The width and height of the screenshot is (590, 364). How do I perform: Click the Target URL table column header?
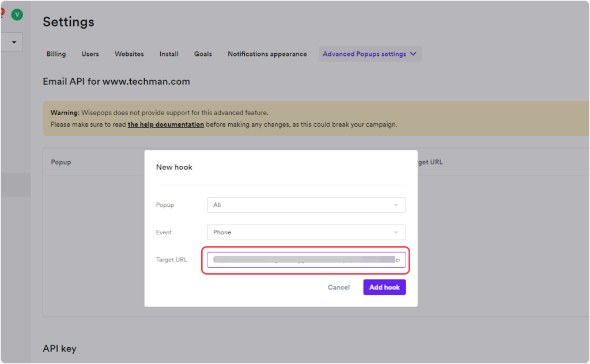tap(429, 162)
